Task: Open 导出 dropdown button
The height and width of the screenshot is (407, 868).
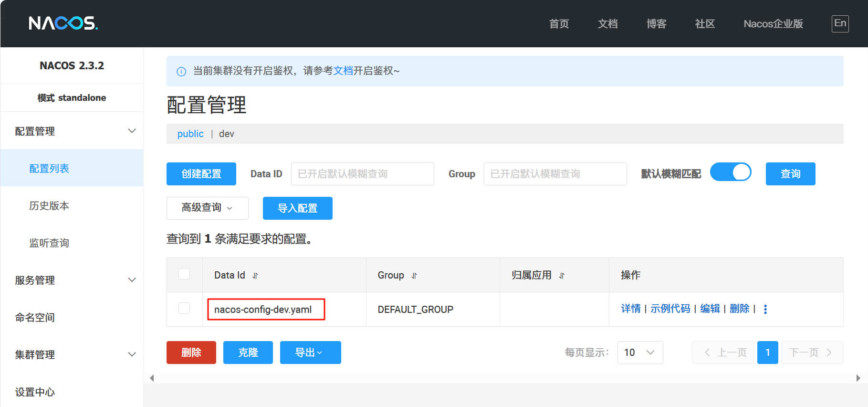Action: 311,353
